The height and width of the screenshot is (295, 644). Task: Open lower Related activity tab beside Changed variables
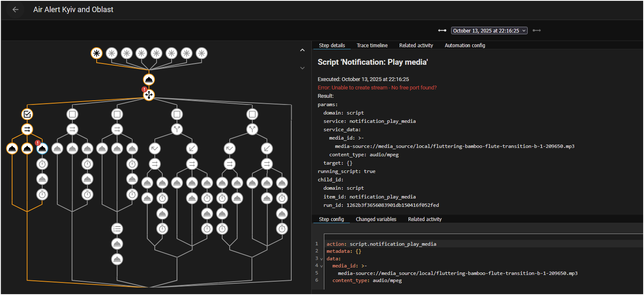(425, 219)
